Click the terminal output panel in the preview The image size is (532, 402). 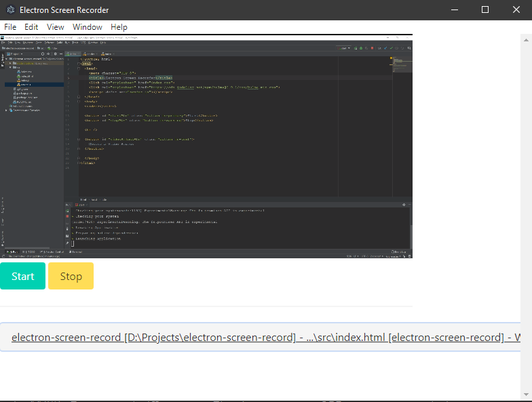pos(237,227)
